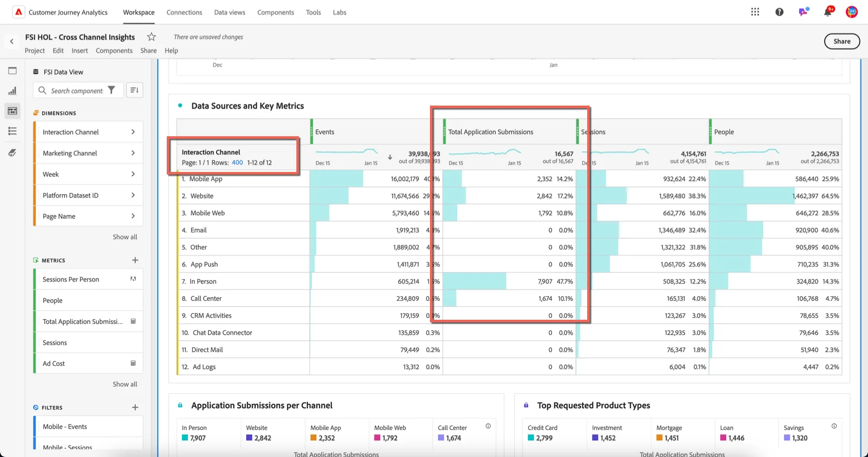The image size is (868, 457).
Task: Go back with the left arrow
Action: click(12, 42)
